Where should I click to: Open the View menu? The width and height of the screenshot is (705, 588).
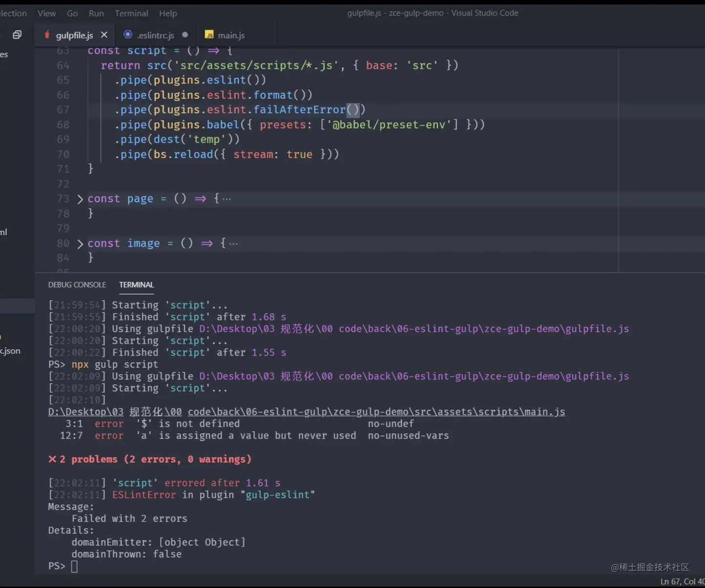(x=47, y=13)
